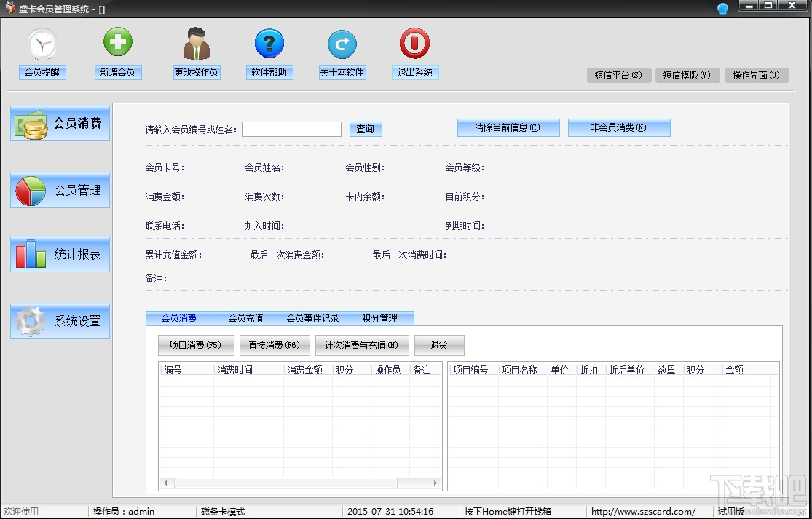Viewport: 812px width, 519px height.
Task: Select 系统设置 in the sidebar
Action: [x=60, y=321]
